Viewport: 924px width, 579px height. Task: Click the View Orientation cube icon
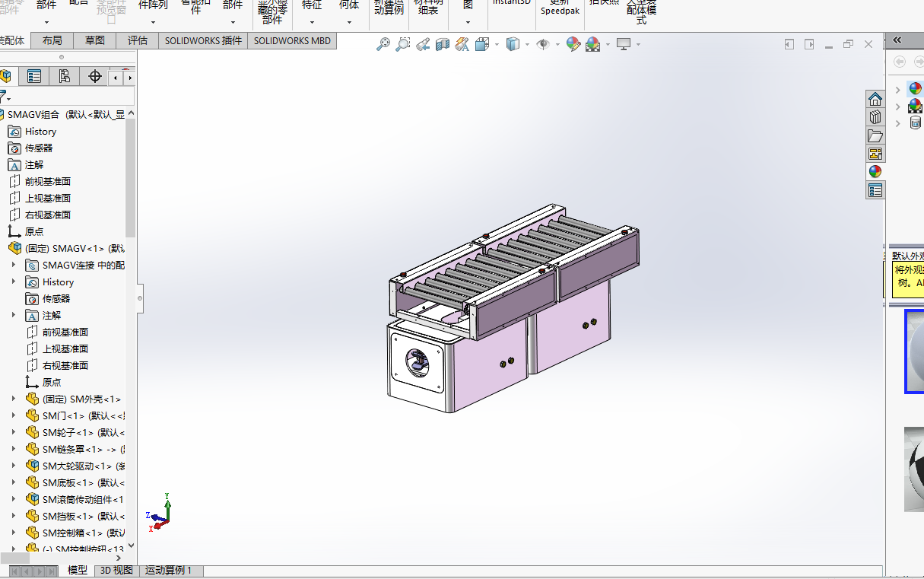(481, 45)
